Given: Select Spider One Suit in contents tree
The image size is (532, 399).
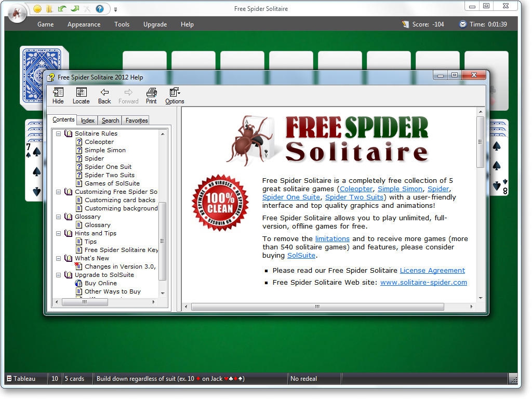Looking at the screenshot, I should click(108, 167).
